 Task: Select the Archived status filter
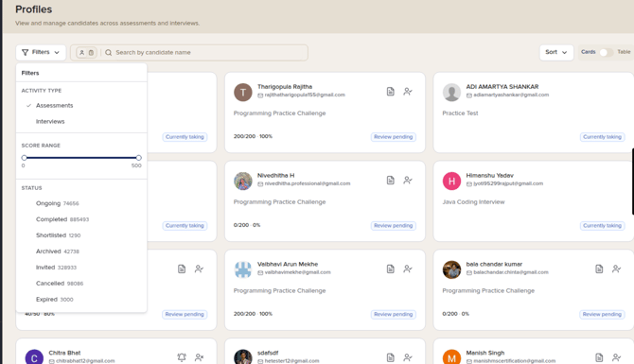[81, 251]
